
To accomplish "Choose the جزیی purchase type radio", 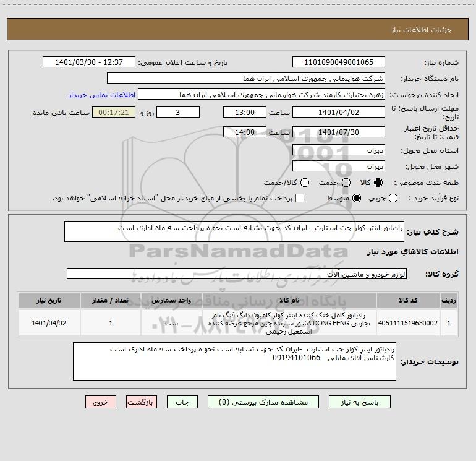I will click(393, 198).
